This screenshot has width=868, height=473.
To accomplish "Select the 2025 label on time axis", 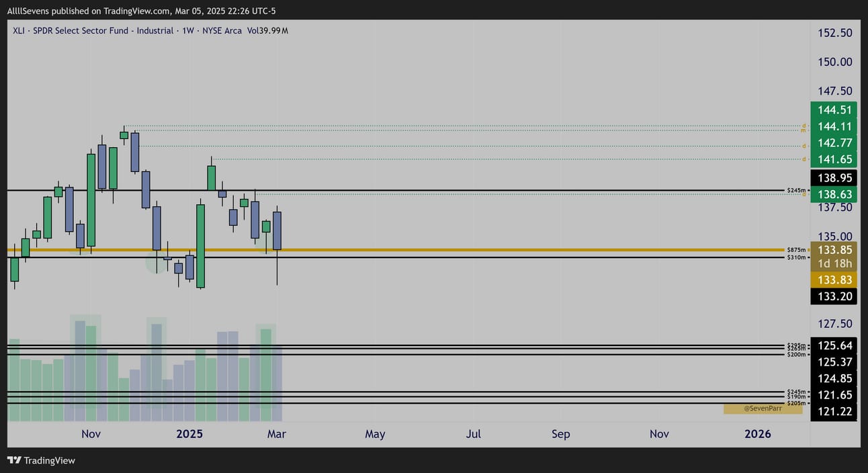I will click(x=189, y=434).
